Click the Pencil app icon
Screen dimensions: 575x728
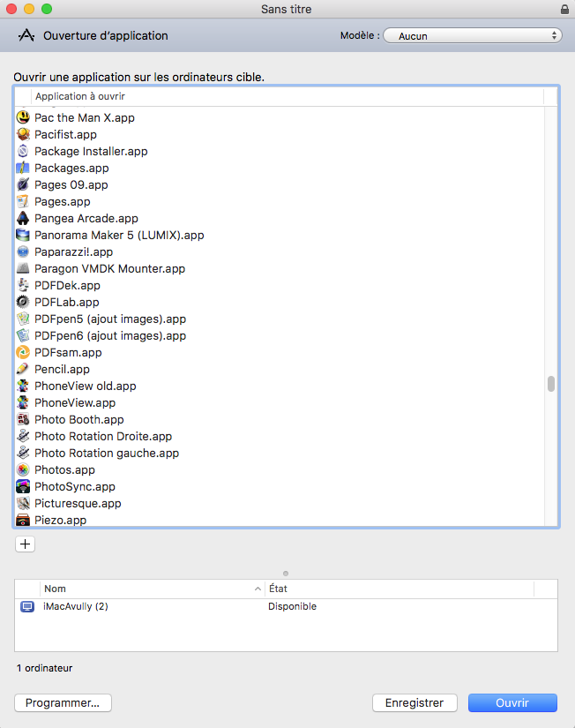[x=23, y=369]
